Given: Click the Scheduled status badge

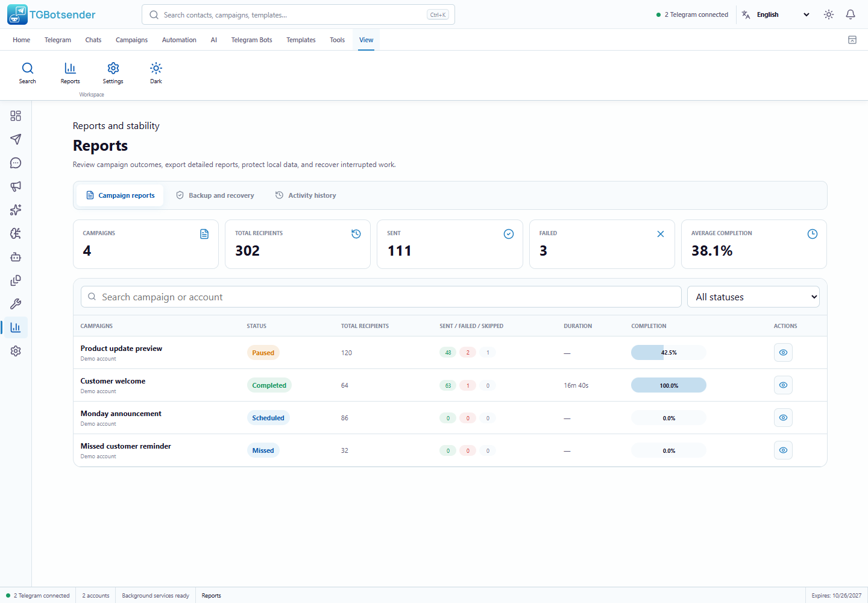Looking at the screenshot, I should click(x=268, y=418).
